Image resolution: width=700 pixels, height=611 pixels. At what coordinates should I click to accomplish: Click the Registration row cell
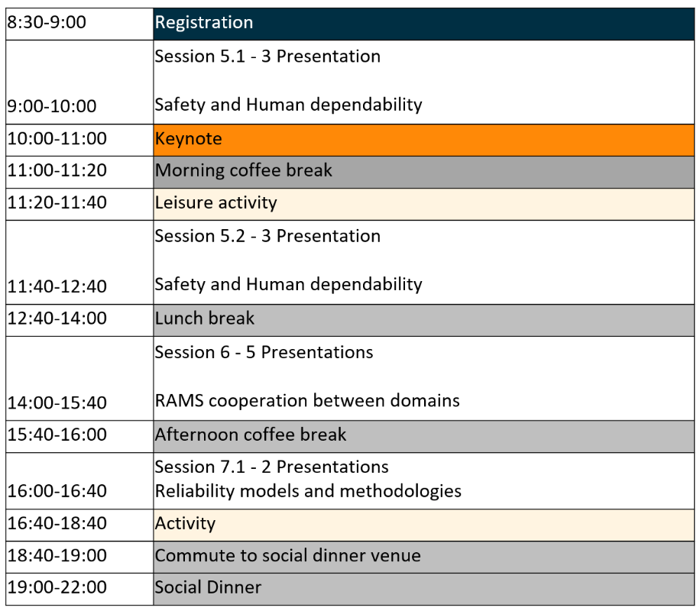coord(423,23)
